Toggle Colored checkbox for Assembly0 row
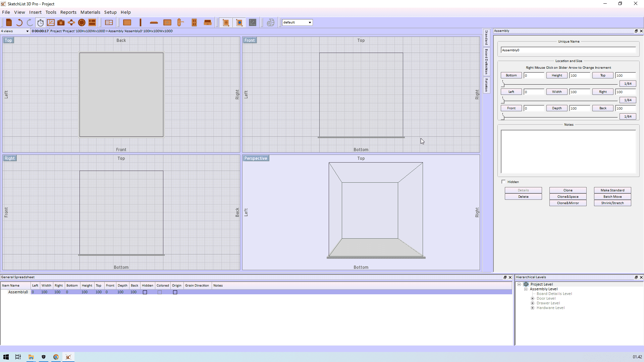 pos(160,292)
